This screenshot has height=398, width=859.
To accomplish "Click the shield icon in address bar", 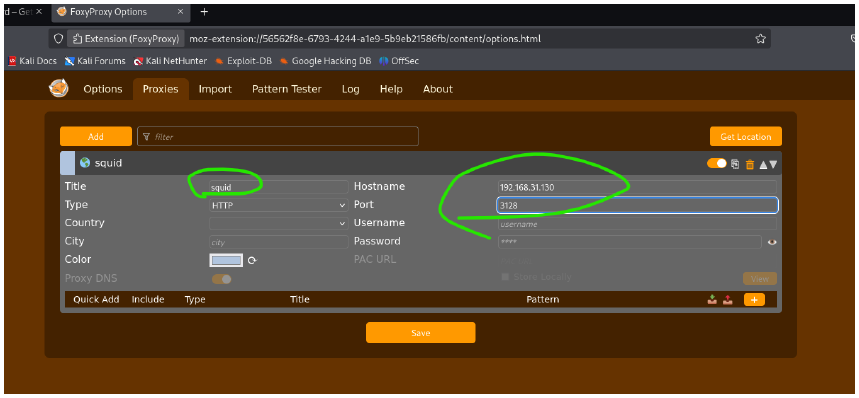I will [58, 39].
